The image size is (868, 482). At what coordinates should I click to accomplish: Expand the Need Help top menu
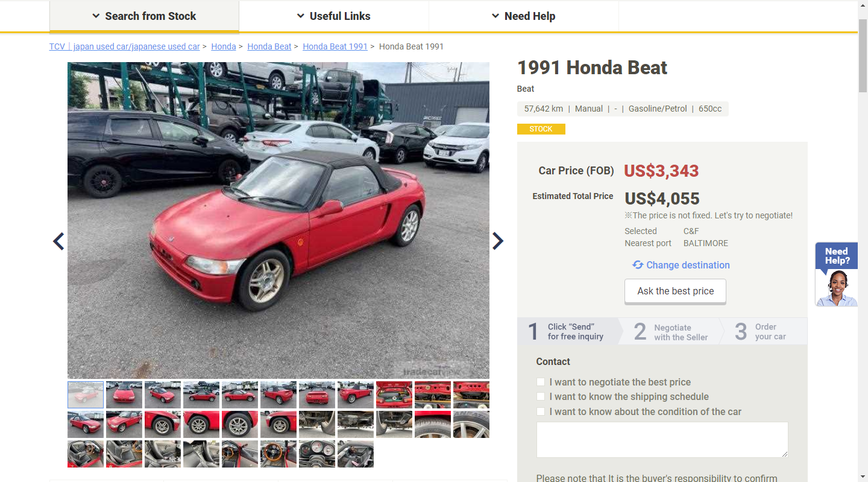click(524, 16)
